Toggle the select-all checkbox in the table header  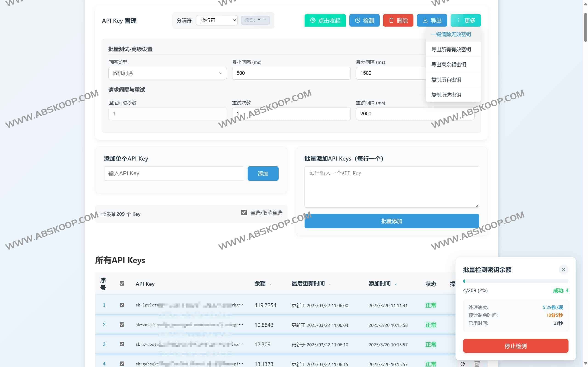pyautogui.click(x=122, y=283)
